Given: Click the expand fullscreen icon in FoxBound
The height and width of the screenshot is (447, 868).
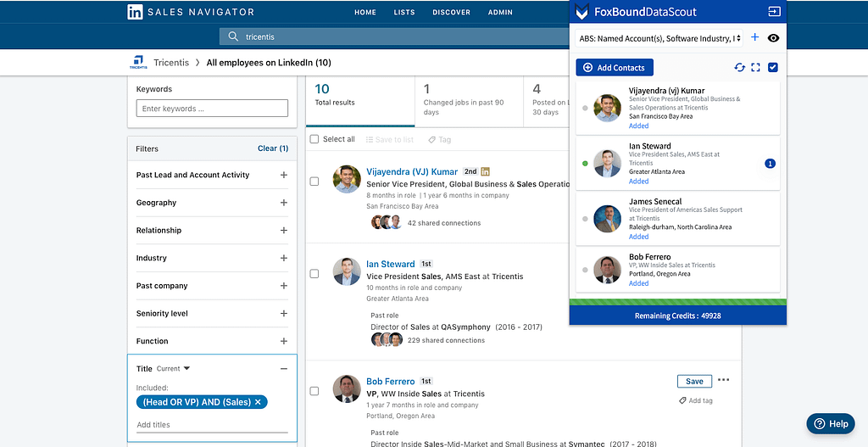Looking at the screenshot, I should coord(755,68).
